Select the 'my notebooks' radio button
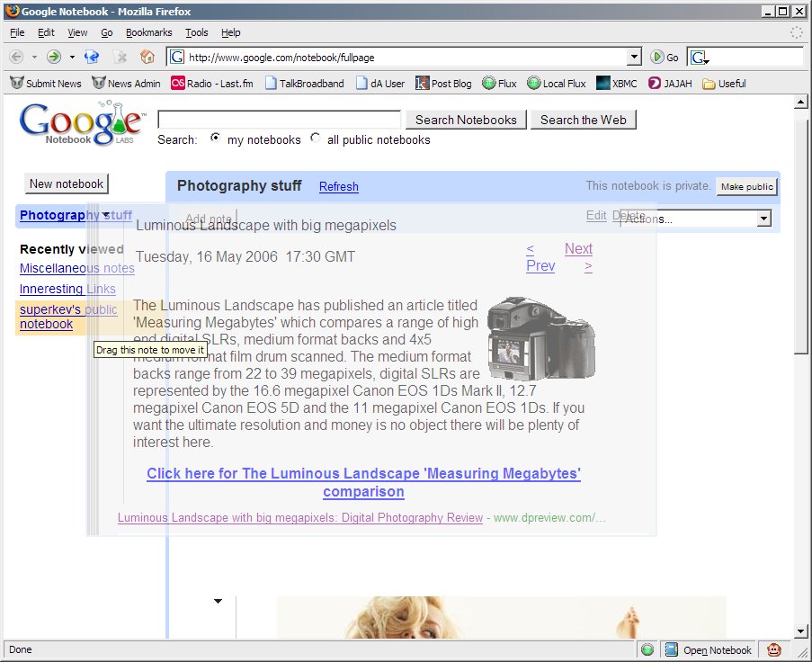Image resolution: width=812 pixels, height=662 pixels. (216, 139)
